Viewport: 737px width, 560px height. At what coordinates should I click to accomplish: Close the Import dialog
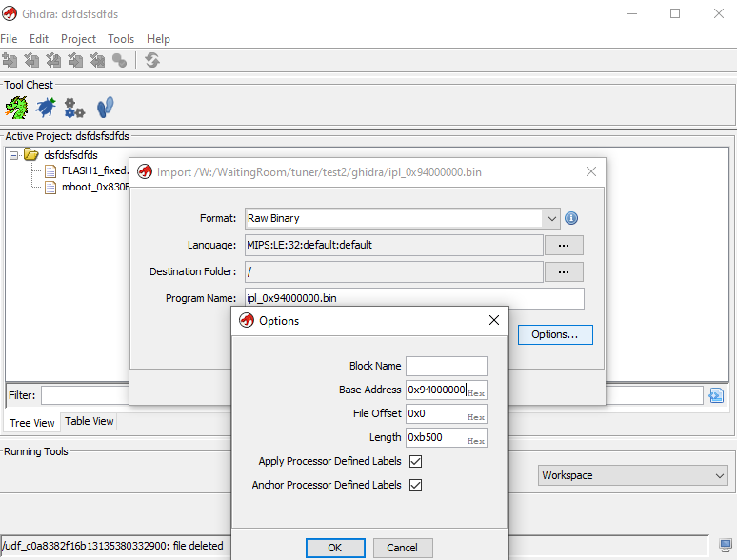click(591, 171)
